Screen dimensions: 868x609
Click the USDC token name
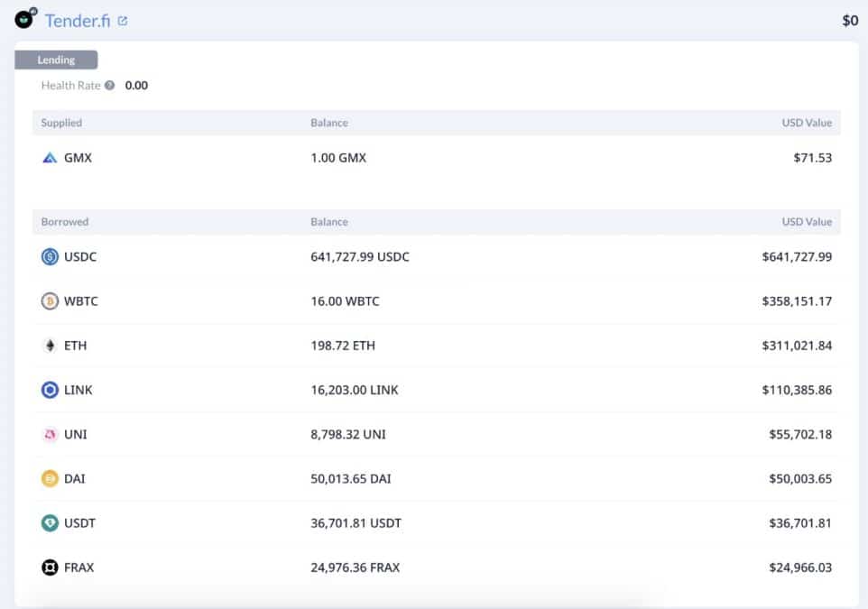coord(80,257)
